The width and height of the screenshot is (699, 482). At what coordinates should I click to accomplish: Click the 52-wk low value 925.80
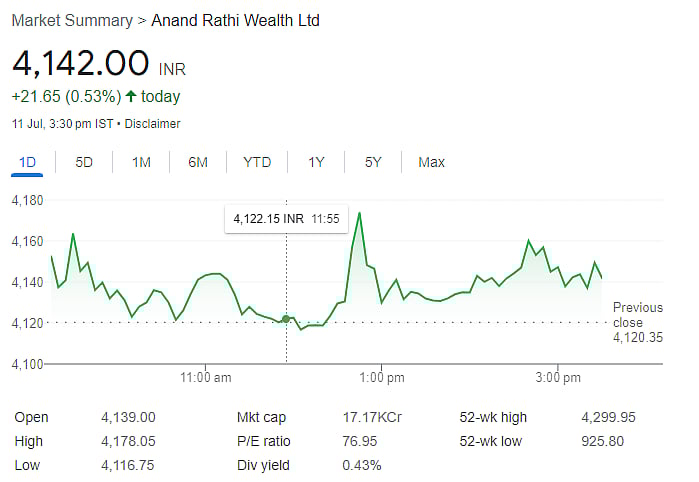pyautogui.click(x=603, y=441)
